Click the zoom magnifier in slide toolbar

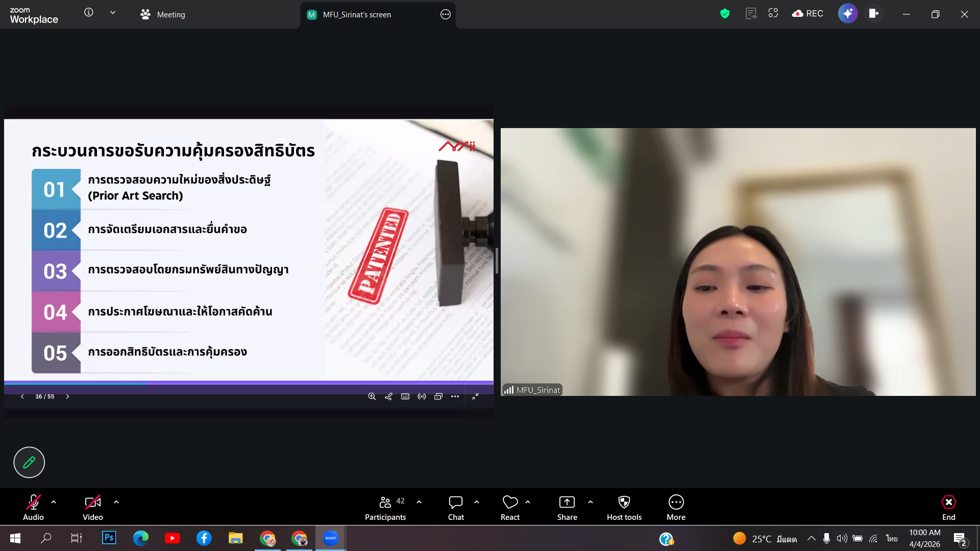pyautogui.click(x=372, y=396)
